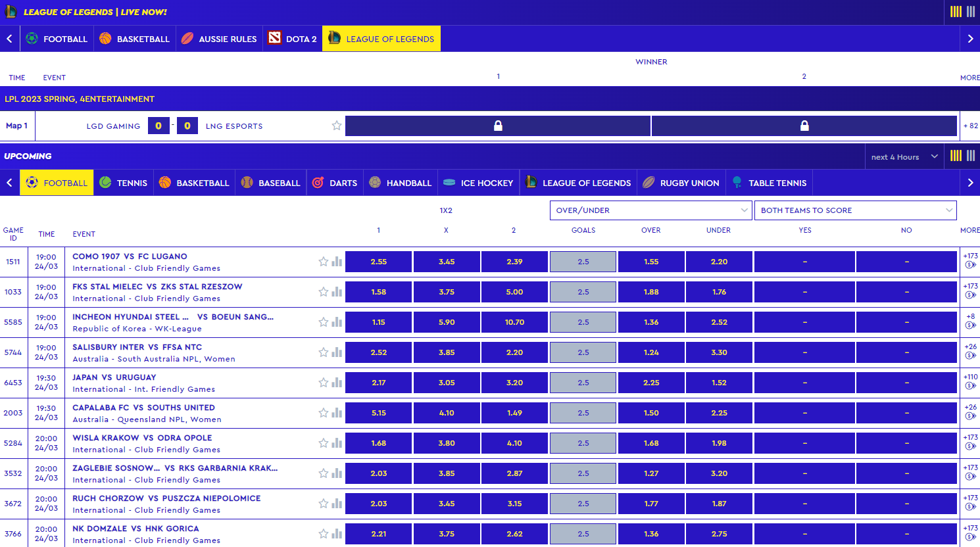Open the Both Teams To Score dropdown

click(856, 210)
